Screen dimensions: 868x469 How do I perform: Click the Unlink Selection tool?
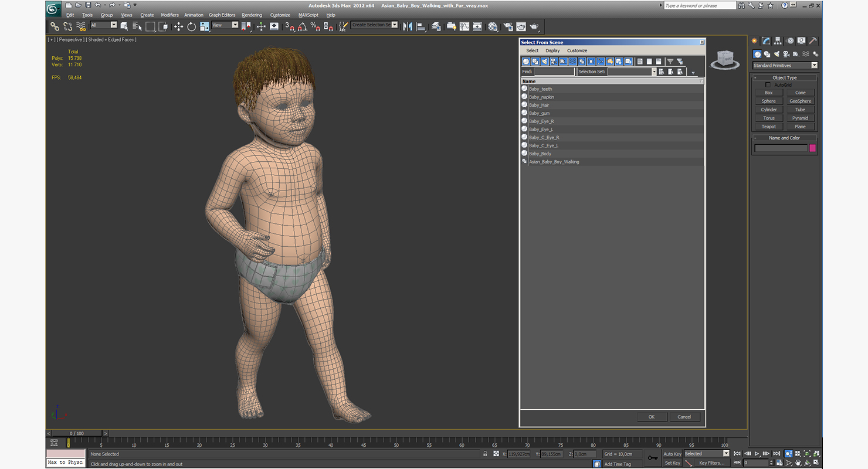[x=68, y=26]
